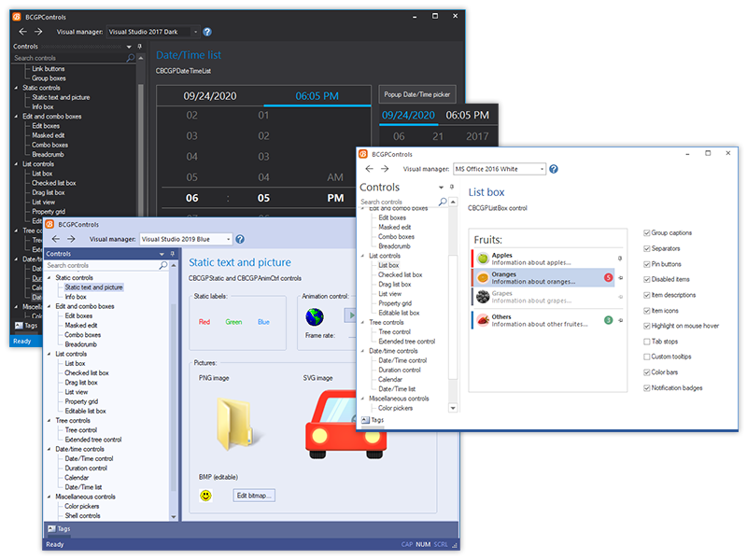Select Checked list box in the white window tree
Viewport: 747px width, 560px height.
(x=400, y=275)
